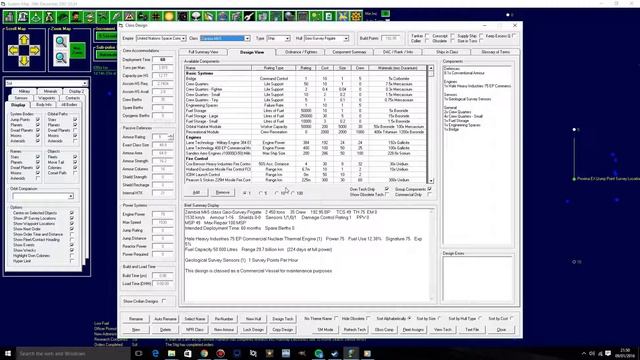
Task: Click the Auto Rename button
Action: [165, 319]
